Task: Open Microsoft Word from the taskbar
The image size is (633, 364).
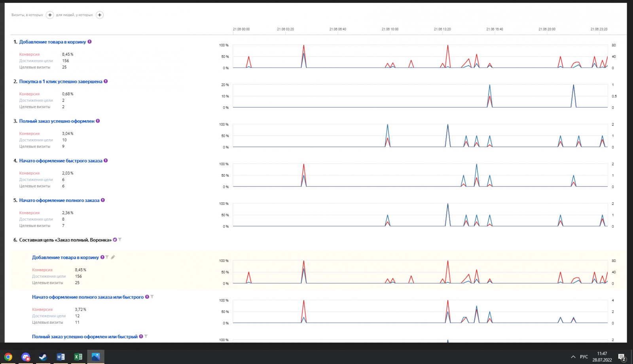Action: pos(61,357)
